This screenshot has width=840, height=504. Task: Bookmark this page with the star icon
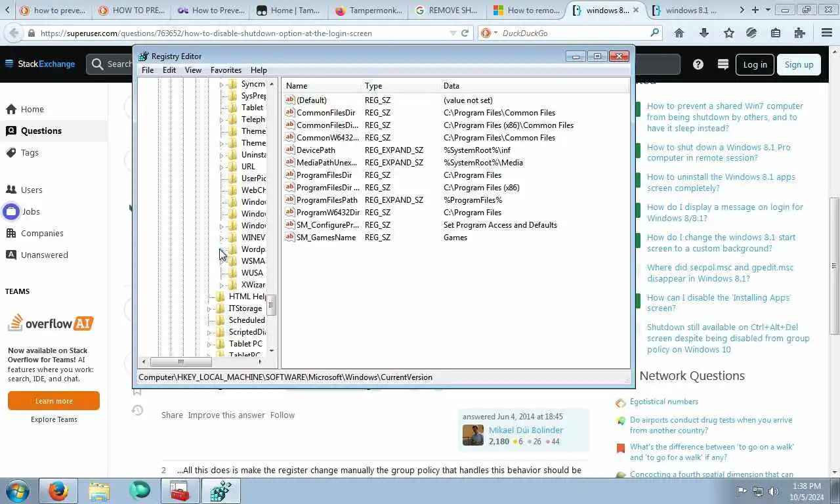pos(729,33)
